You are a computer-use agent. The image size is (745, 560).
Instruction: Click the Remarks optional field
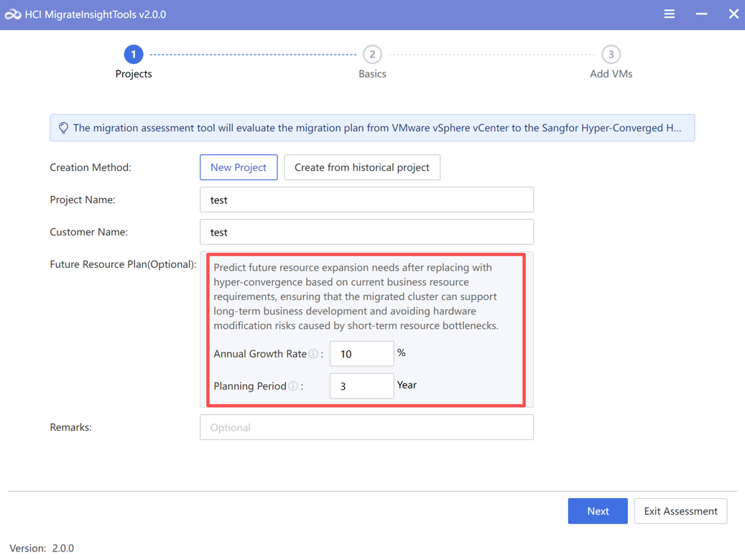366,427
